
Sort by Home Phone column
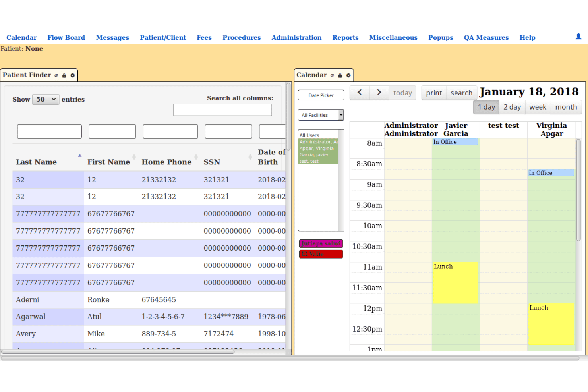click(x=169, y=162)
